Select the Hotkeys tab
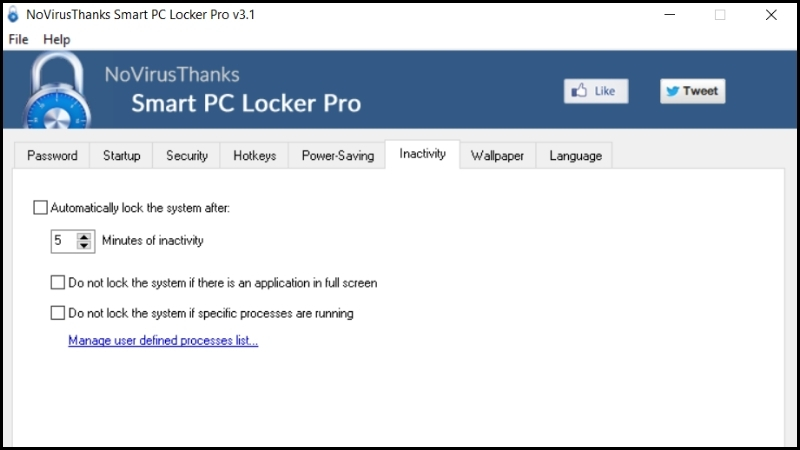800x450 pixels. point(255,156)
